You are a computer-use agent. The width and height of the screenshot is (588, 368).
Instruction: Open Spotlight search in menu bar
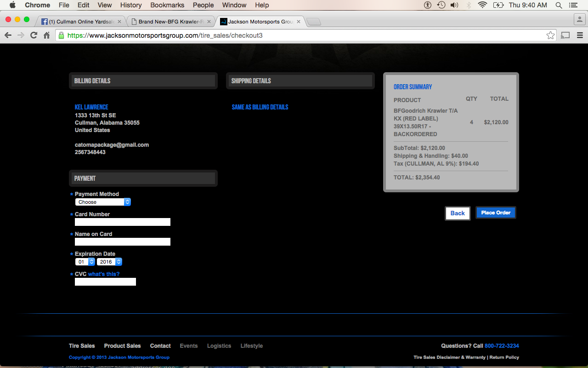click(x=559, y=5)
